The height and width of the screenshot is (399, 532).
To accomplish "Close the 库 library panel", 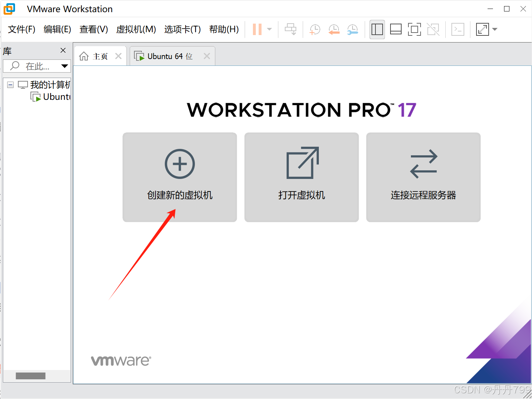I will 63,50.
